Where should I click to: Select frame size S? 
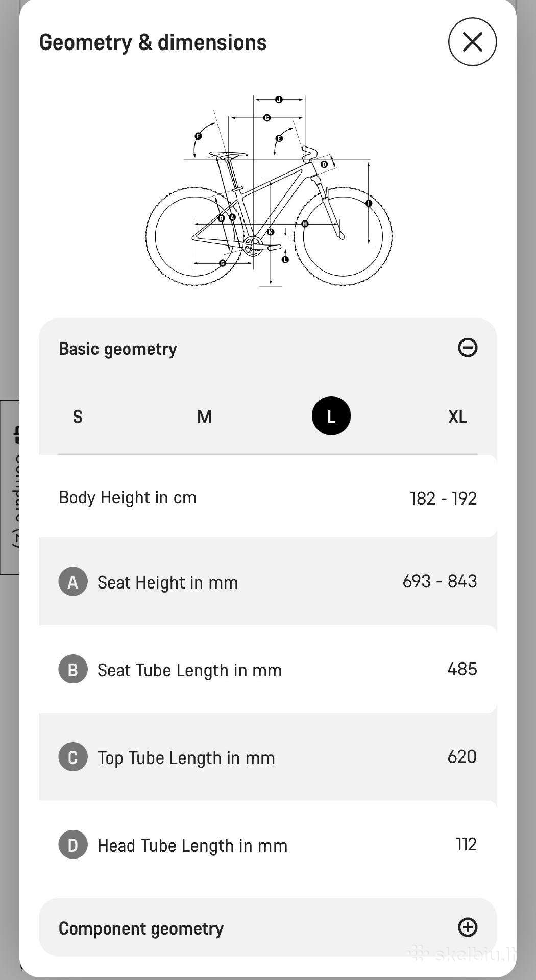click(x=78, y=416)
